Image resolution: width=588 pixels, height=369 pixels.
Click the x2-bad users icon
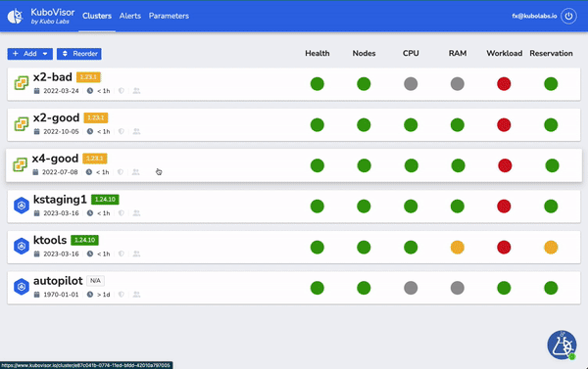[136, 91]
